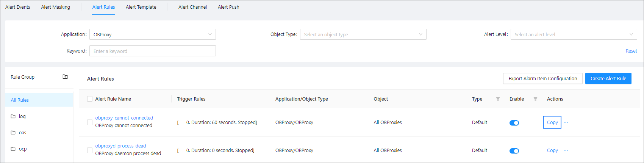This screenshot has width=644, height=163.
Task: Open the Alert Level dropdown
Action: (574, 34)
